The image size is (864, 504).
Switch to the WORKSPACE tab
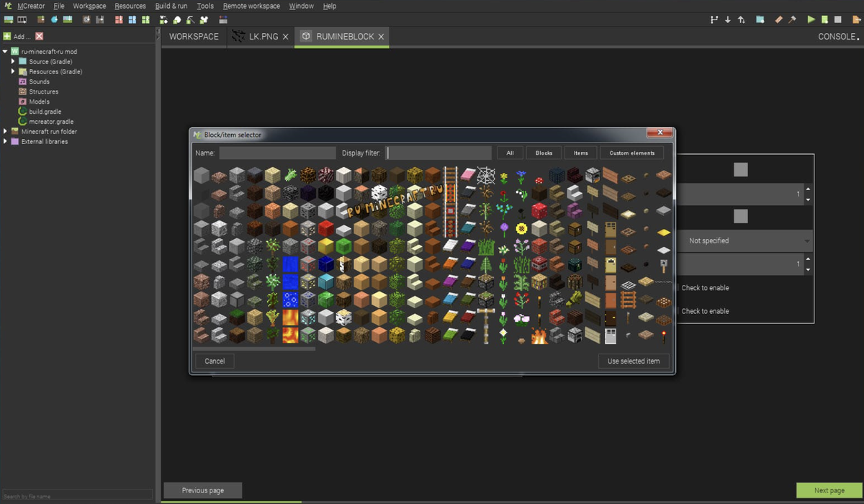[x=194, y=37]
